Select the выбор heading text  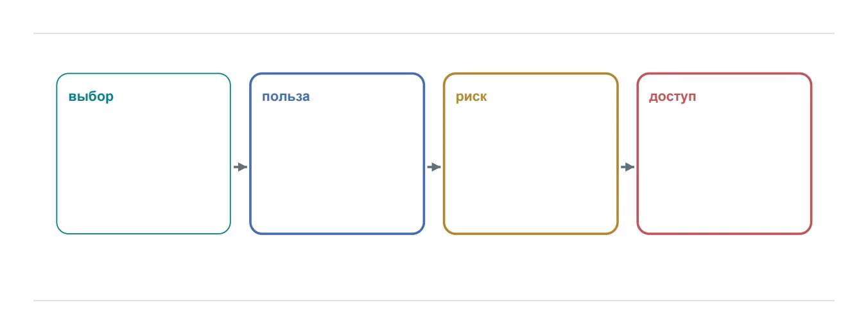click(x=91, y=97)
